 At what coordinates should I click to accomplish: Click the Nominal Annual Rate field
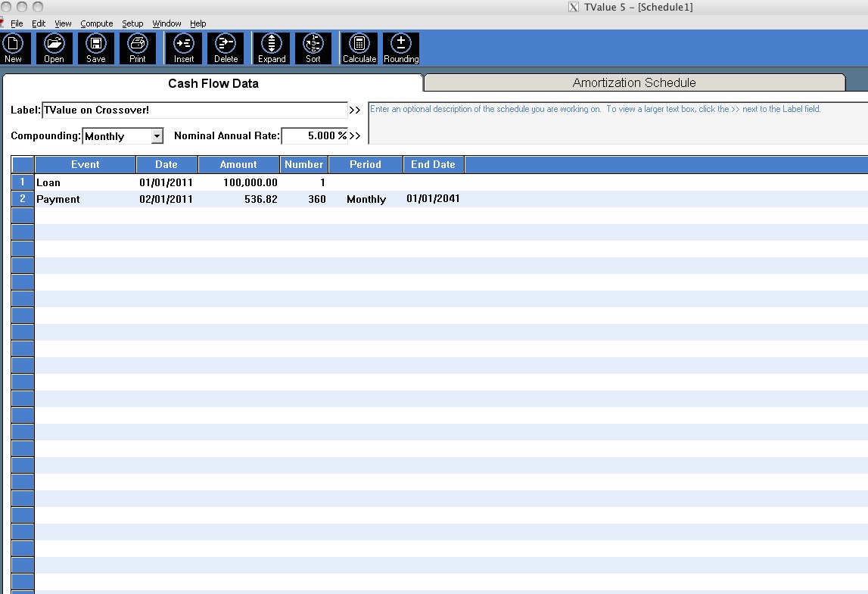pos(314,135)
